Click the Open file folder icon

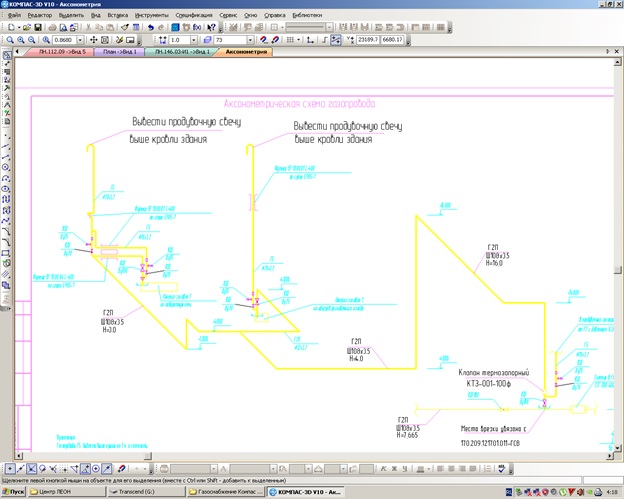27,27
